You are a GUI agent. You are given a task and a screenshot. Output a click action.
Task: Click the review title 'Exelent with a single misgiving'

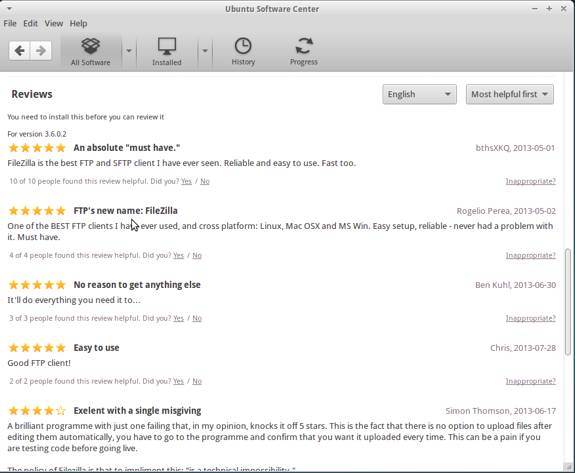point(137,411)
